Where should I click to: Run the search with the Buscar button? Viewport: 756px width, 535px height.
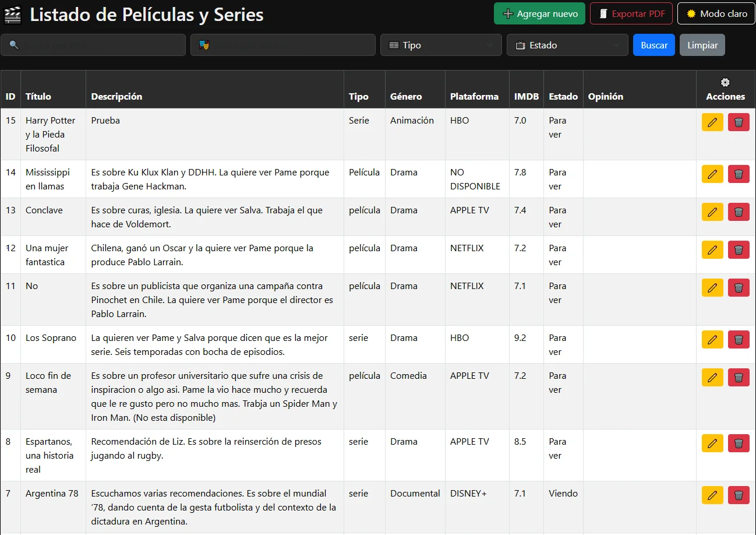[654, 45]
